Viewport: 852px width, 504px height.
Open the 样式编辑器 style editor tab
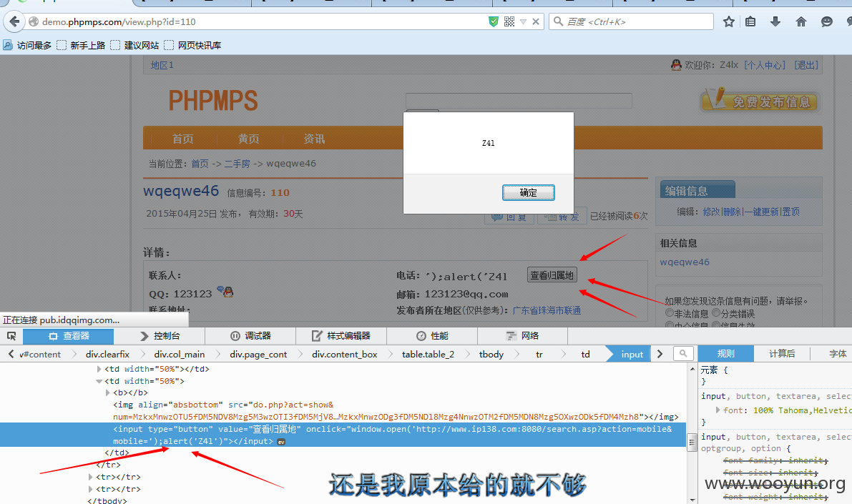(341, 336)
